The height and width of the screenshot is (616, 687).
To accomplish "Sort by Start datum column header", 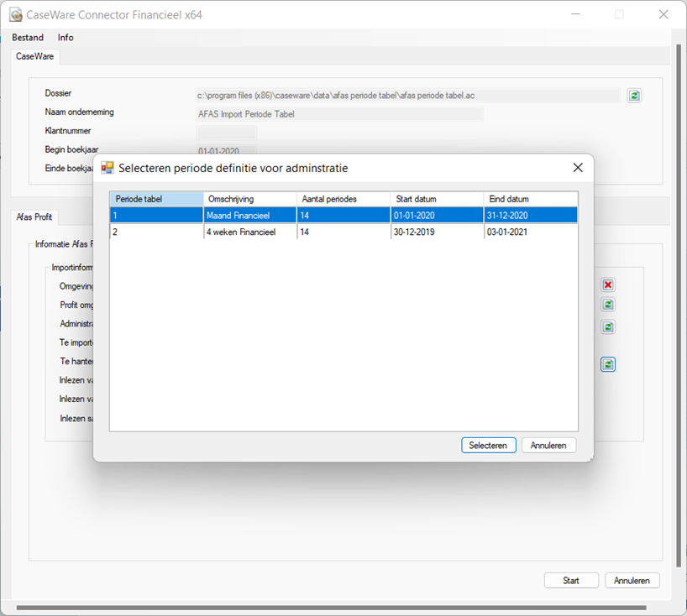I will click(437, 199).
